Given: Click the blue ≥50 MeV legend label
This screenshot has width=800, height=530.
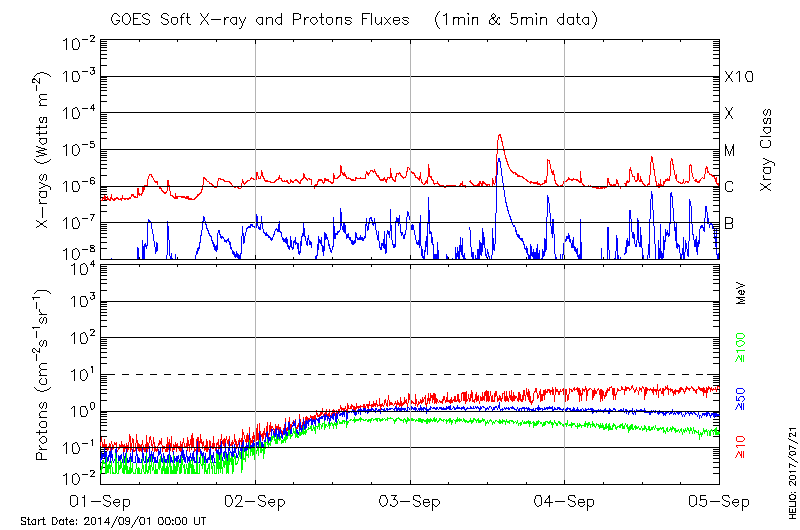Looking at the screenshot, I should (x=741, y=400).
